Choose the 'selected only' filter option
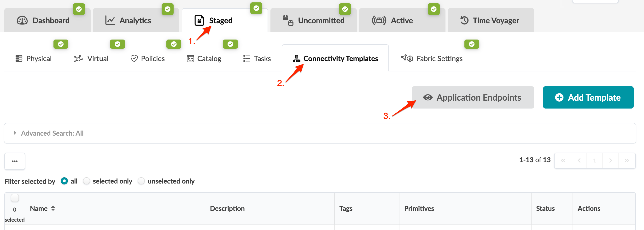644x230 pixels. pos(87,181)
